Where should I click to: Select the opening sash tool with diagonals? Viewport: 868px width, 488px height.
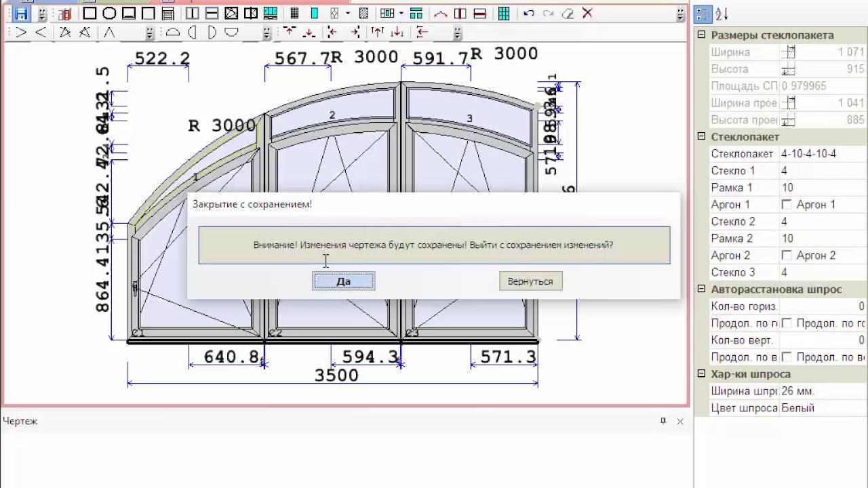pos(231,14)
